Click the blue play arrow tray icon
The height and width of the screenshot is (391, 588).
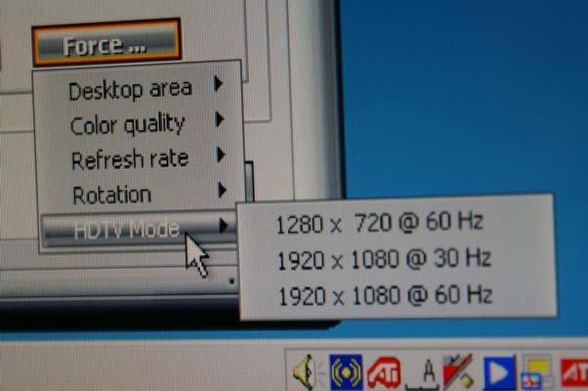(x=499, y=373)
